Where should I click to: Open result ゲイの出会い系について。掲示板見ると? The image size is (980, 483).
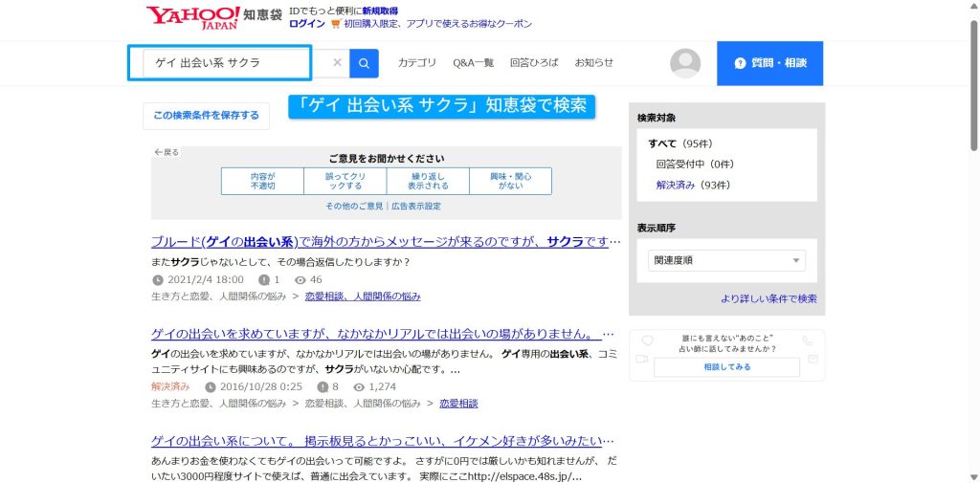(x=383, y=441)
